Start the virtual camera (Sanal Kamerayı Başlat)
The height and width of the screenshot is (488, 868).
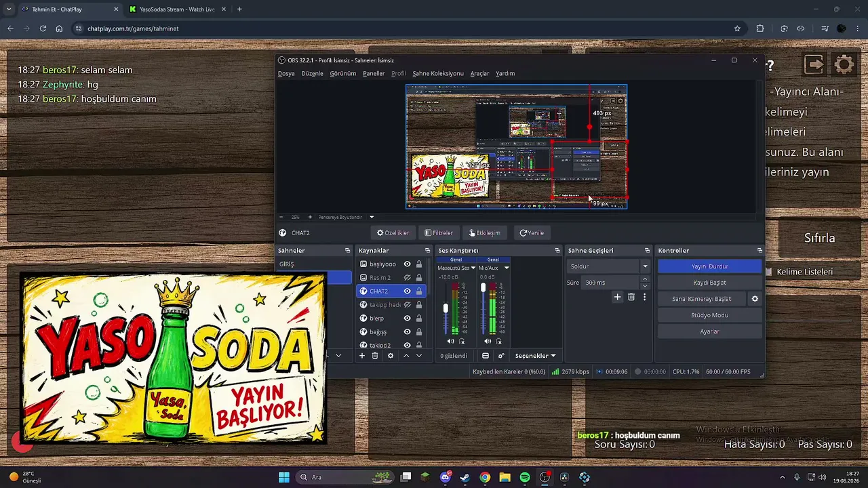point(701,299)
